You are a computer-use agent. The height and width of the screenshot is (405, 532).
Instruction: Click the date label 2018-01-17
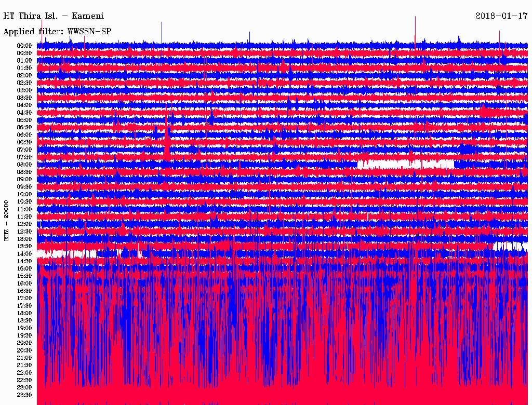pyautogui.click(x=501, y=16)
